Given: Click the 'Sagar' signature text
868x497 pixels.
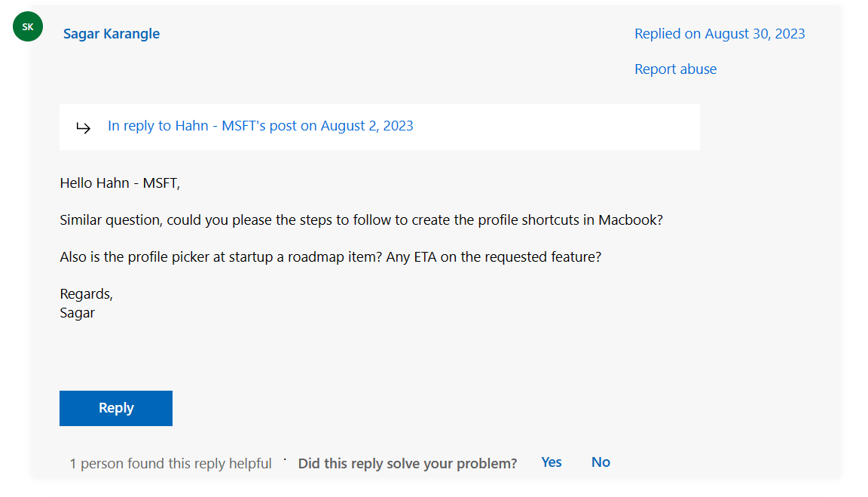Looking at the screenshot, I should coord(77,312).
